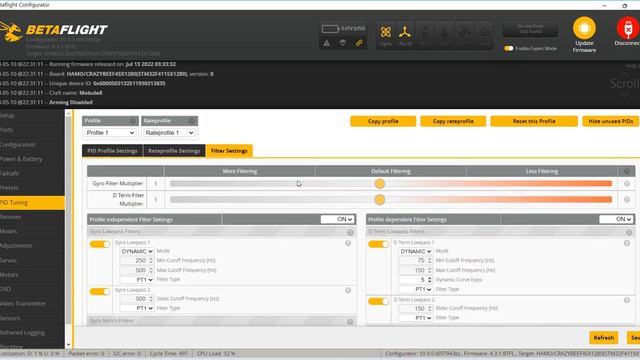
Task: Switch to Rateprofile Settings tab
Action: pyautogui.click(x=174, y=151)
